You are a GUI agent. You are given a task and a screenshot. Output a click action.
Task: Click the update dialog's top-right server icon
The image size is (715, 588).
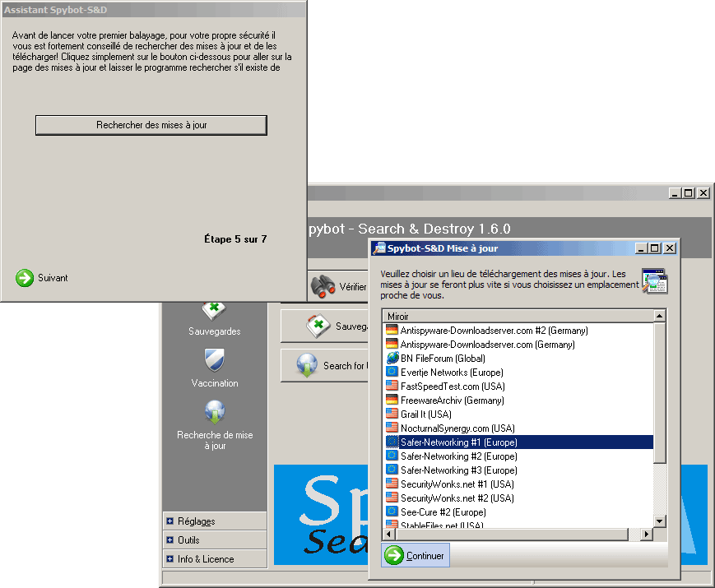coord(655,281)
